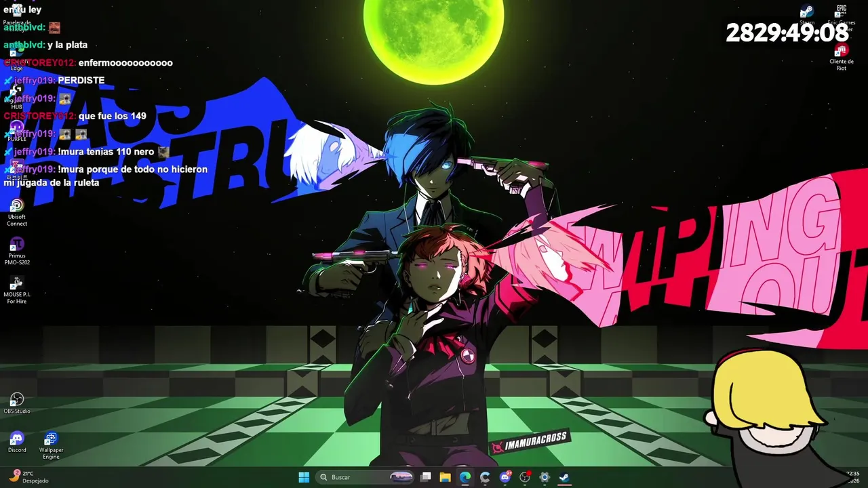Image resolution: width=868 pixels, height=488 pixels.
Task: Select the Logitech G HUB desktop icon
Action: coord(16,97)
